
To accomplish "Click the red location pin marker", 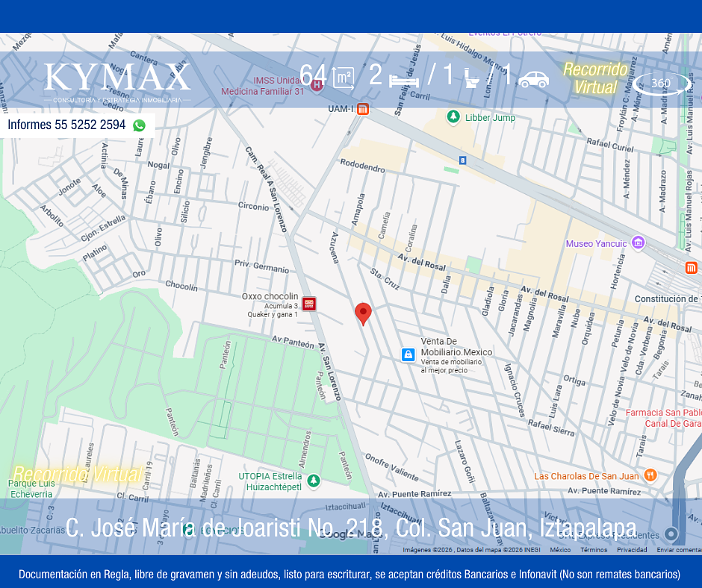I will point(363,313).
